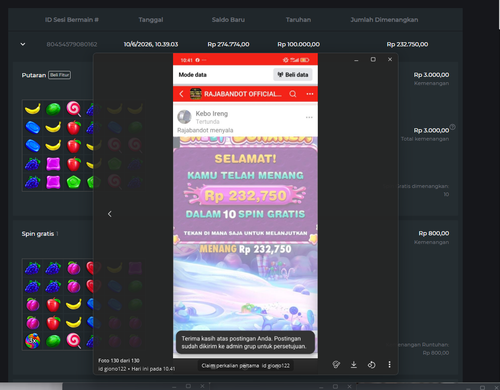
Task: Click sender line id giono122 Hari ini pada 10.41
Action: click(136, 369)
